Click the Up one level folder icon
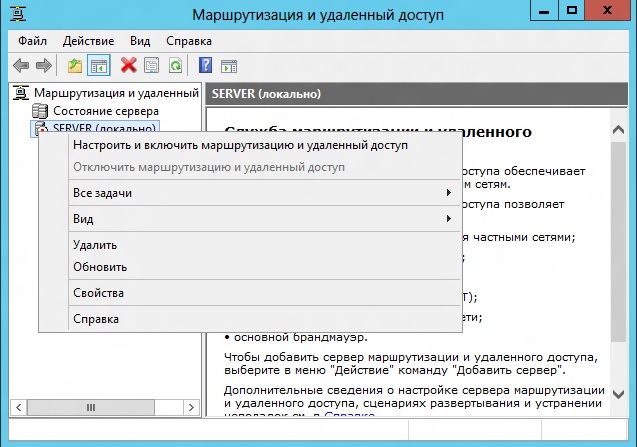637x447 pixels. pyautogui.click(x=75, y=66)
